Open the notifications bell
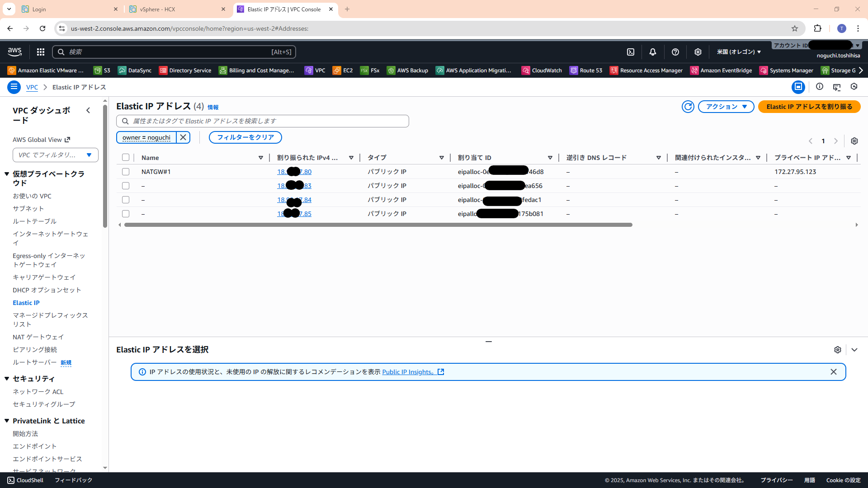Image resolution: width=868 pixels, height=488 pixels. pyautogui.click(x=653, y=52)
